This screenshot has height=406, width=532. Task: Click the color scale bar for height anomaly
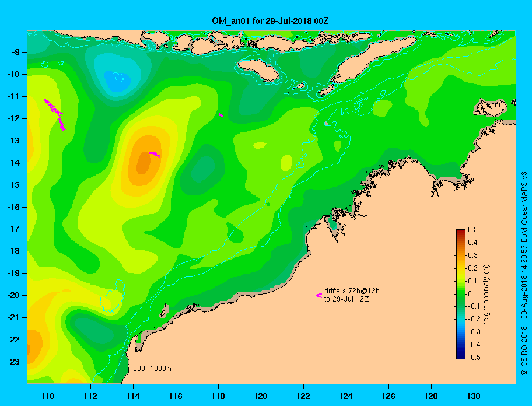point(461,294)
